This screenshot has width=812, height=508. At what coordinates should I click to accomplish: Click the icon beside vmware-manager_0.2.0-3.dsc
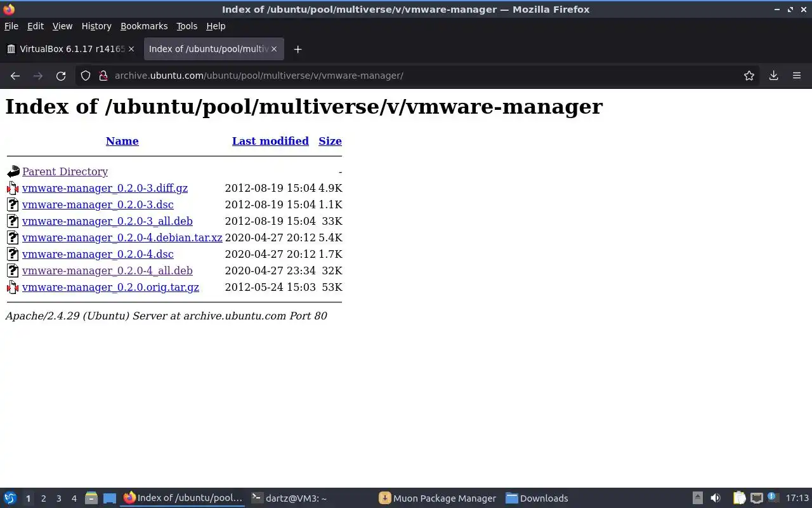[13, 204]
